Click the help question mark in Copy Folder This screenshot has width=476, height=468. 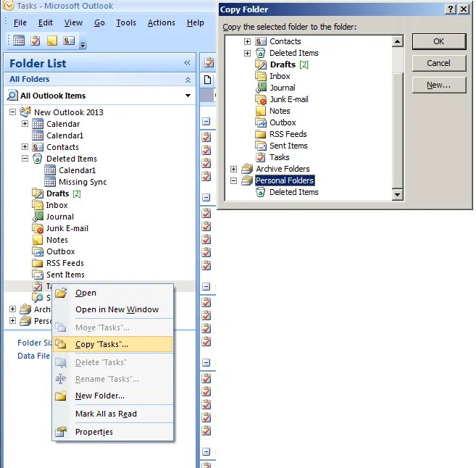(451, 9)
